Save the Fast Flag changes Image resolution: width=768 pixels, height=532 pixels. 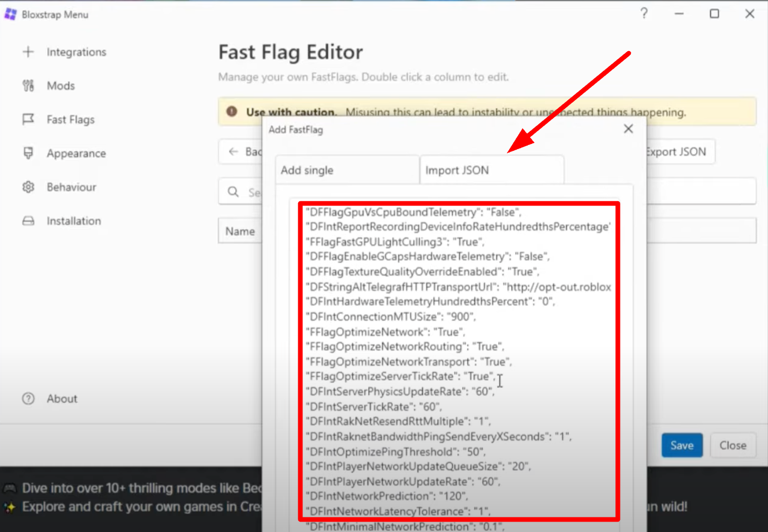[x=682, y=445]
